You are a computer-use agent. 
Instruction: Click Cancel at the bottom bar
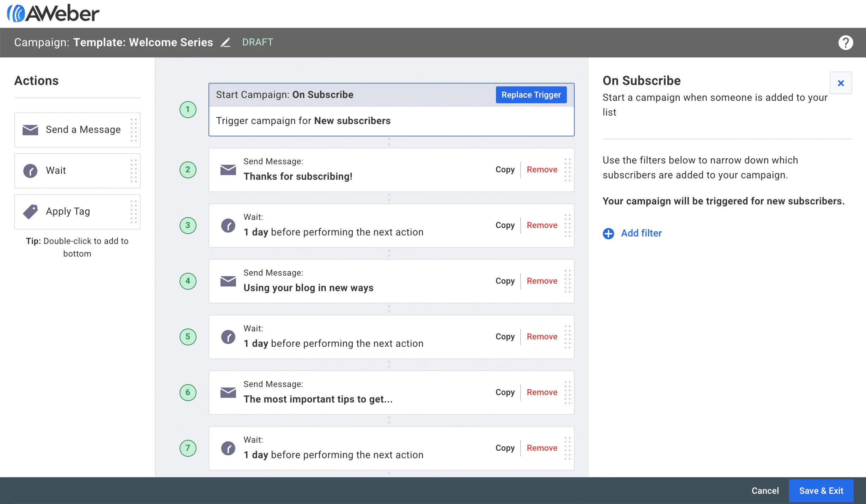765,491
